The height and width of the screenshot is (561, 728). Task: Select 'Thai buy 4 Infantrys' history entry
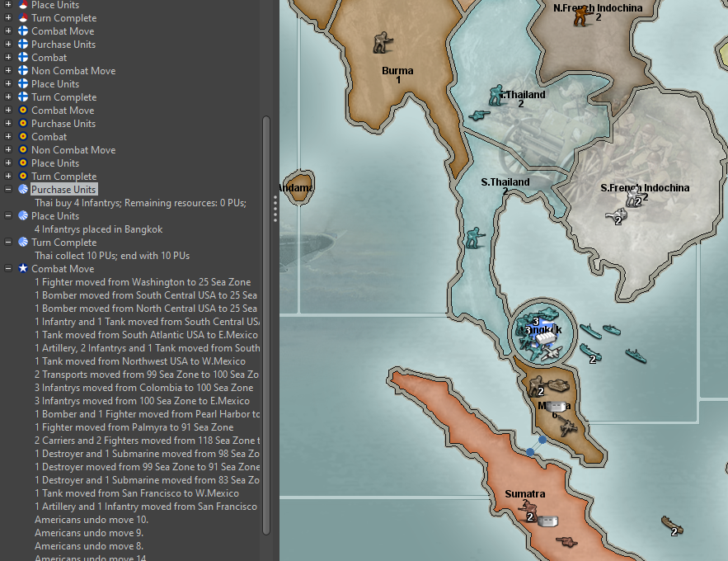click(140, 203)
